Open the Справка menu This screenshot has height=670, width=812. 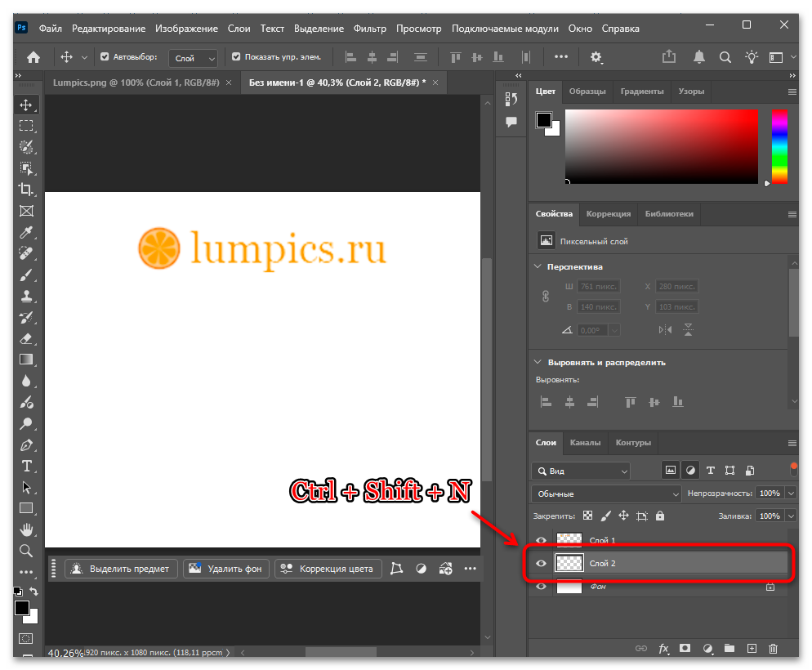pos(620,29)
